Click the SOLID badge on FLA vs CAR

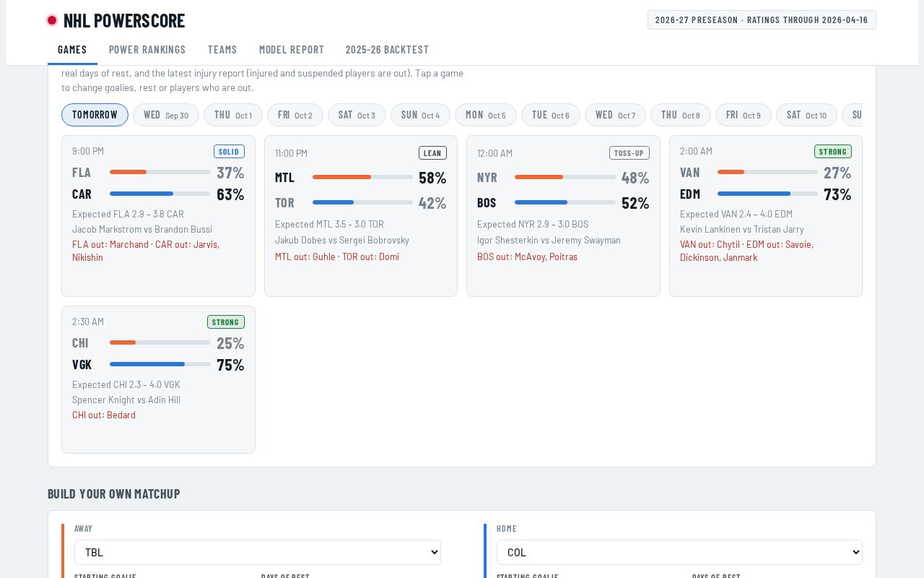[229, 152]
